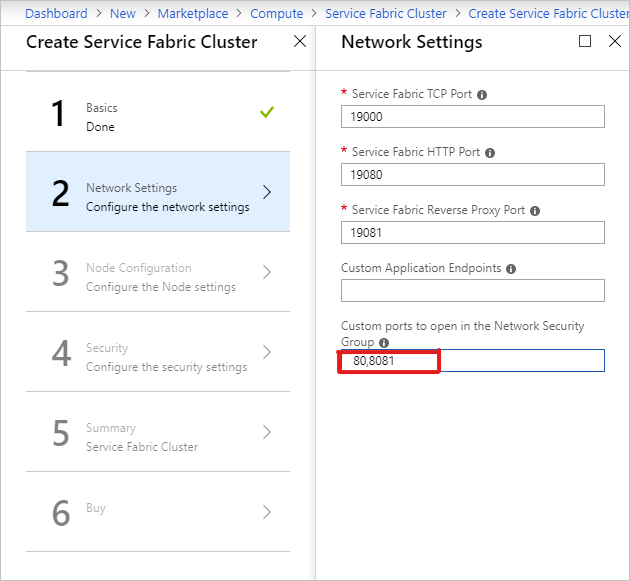630x581 pixels.
Task: Close the Network Settings blade
Action: coord(614,41)
